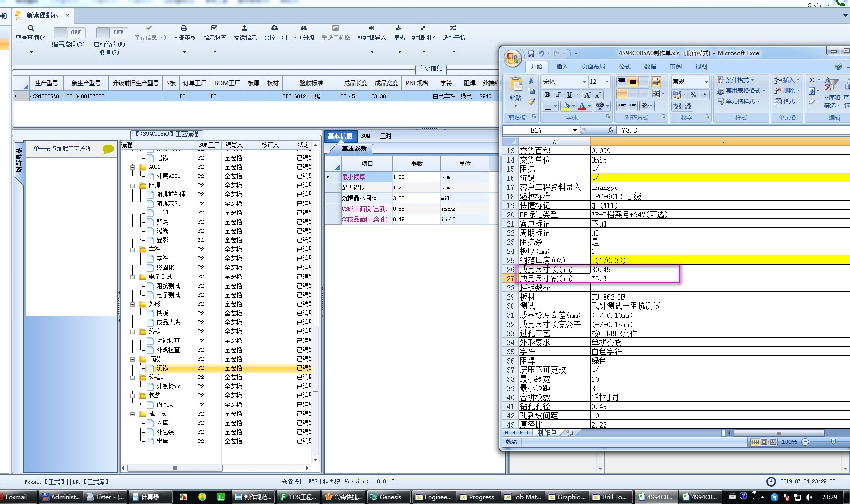Click the 选择母板 shuffle icon

click(x=453, y=28)
